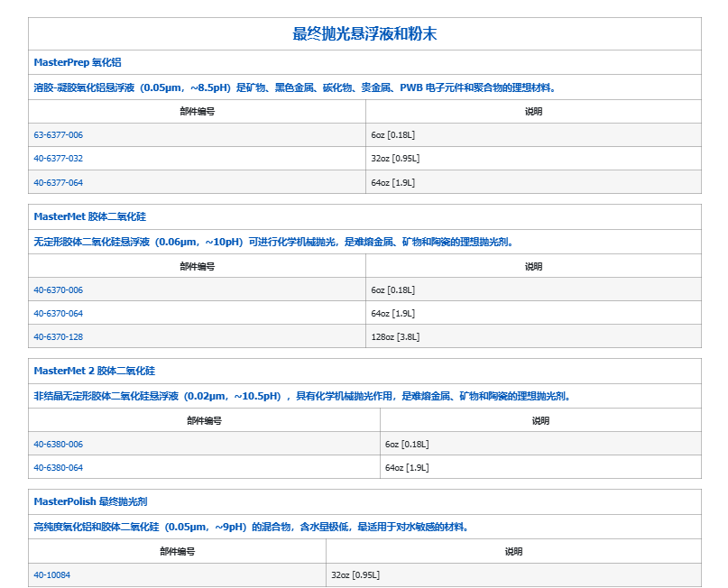Open part number 40-6380-064 link
The image size is (728, 588).
58,467
